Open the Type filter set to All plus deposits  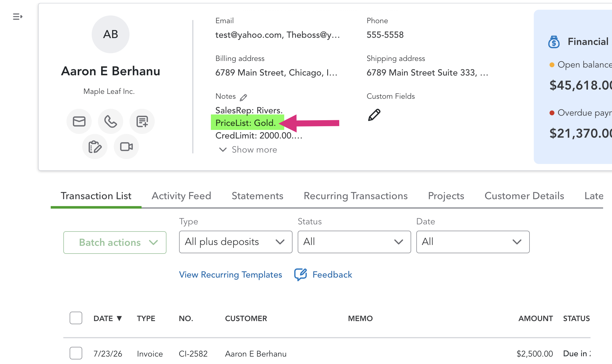236,242
